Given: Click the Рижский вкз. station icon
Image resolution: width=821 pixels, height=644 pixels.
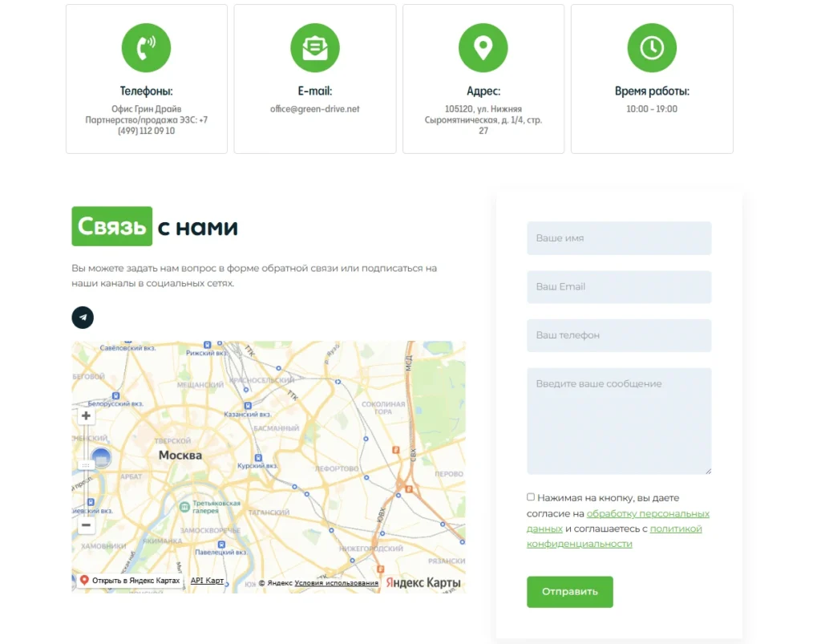Looking at the screenshot, I should 208,345.
